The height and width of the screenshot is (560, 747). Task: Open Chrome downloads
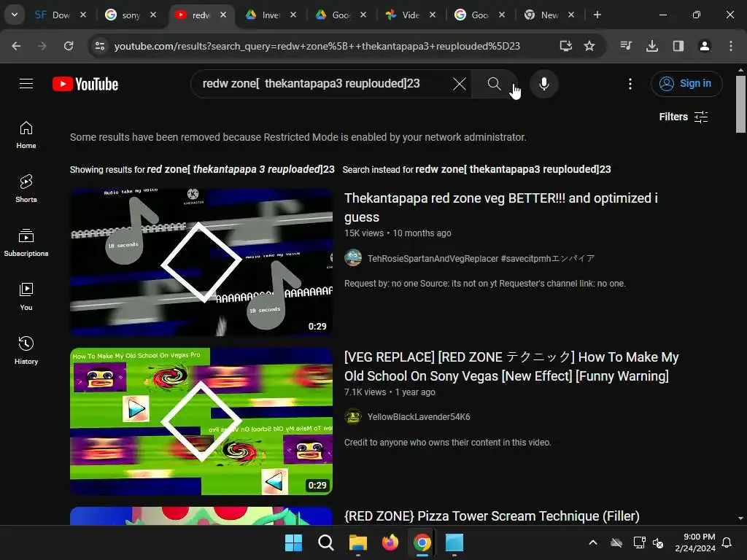(x=652, y=46)
